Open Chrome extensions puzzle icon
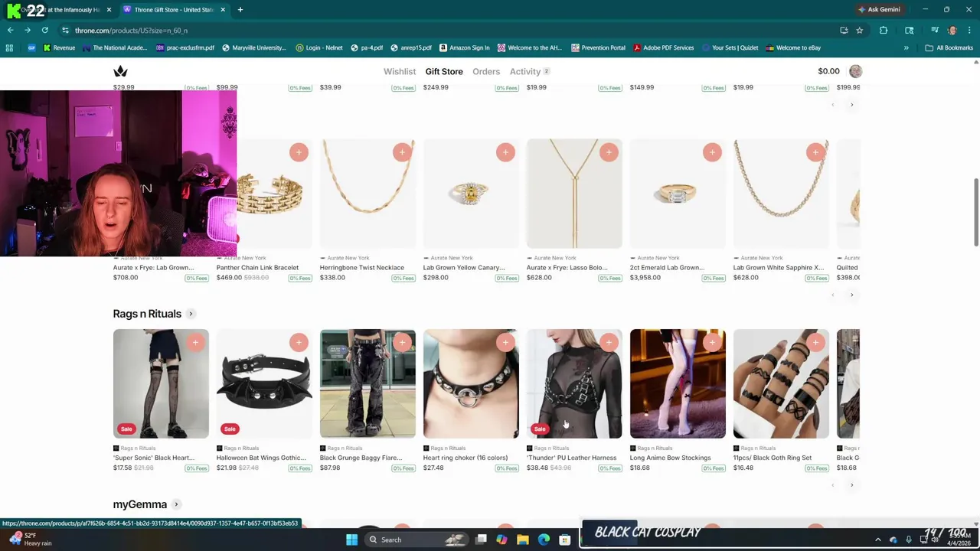The height and width of the screenshot is (551, 980). [884, 30]
